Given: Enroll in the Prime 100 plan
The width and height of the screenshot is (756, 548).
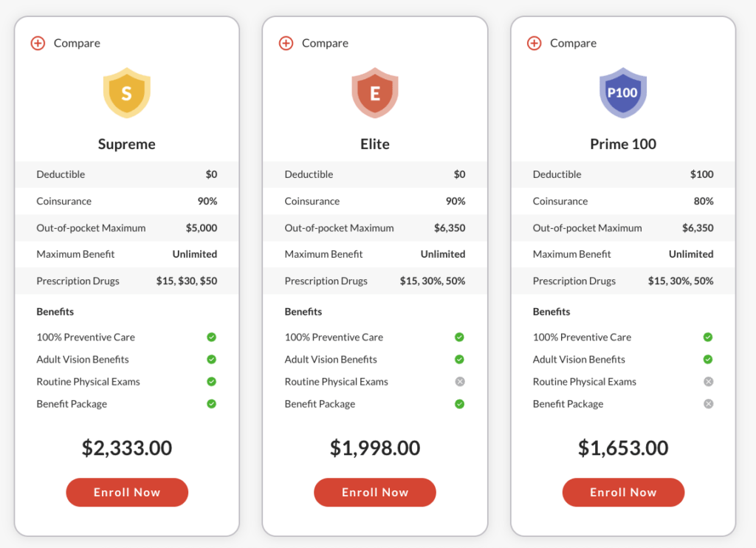Looking at the screenshot, I should click(623, 492).
